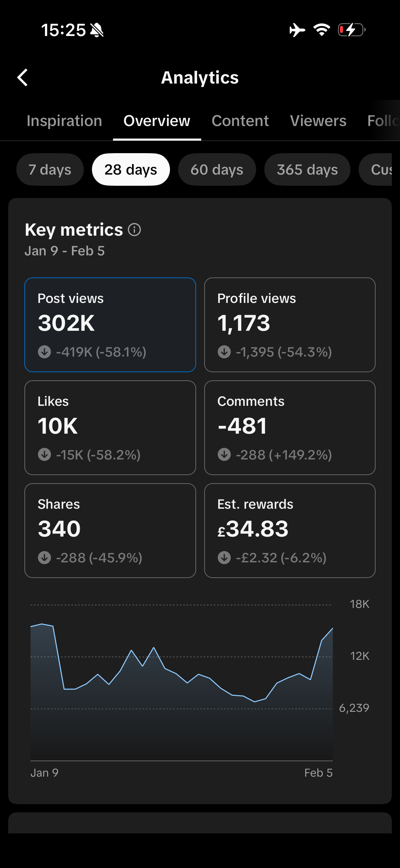Switch to the Content tab
The height and width of the screenshot is (868, 400).
(240, 121)
